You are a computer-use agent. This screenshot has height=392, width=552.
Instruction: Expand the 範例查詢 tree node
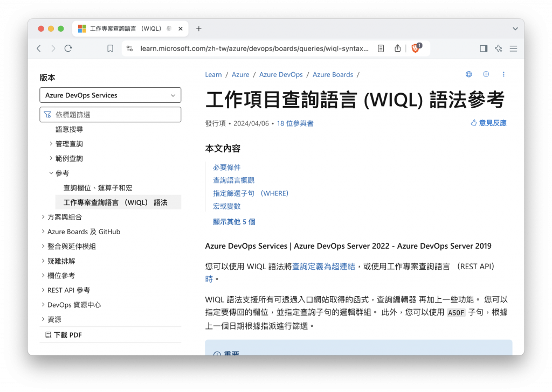[x=51, y=158]
